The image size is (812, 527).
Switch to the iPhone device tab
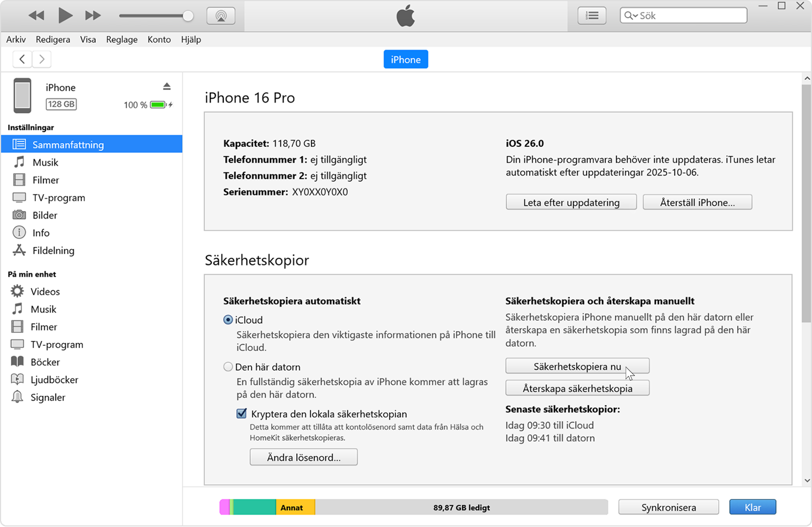(x=405, y=59)
